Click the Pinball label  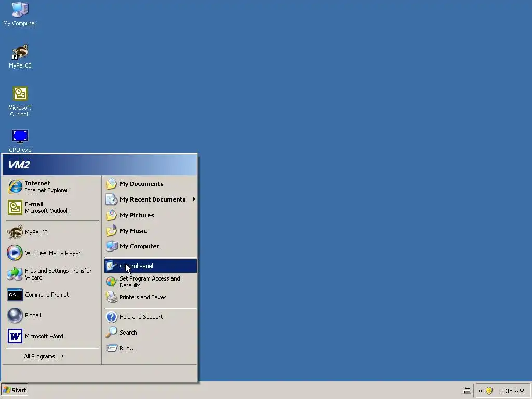[33, 315]
